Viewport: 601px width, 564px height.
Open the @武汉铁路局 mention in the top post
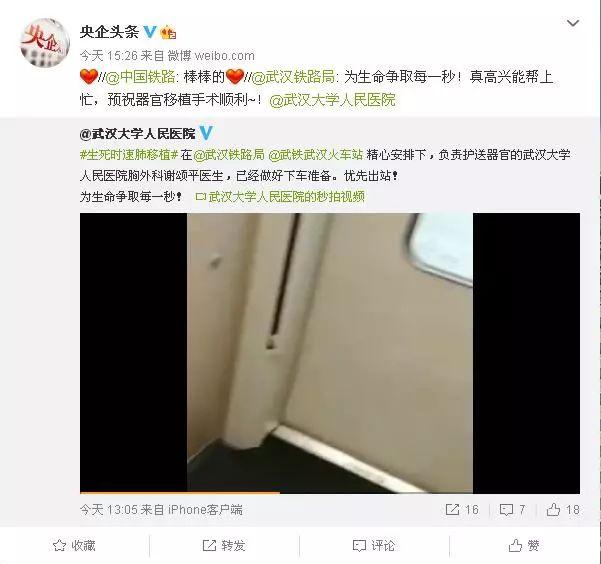(x=293, y=77)
